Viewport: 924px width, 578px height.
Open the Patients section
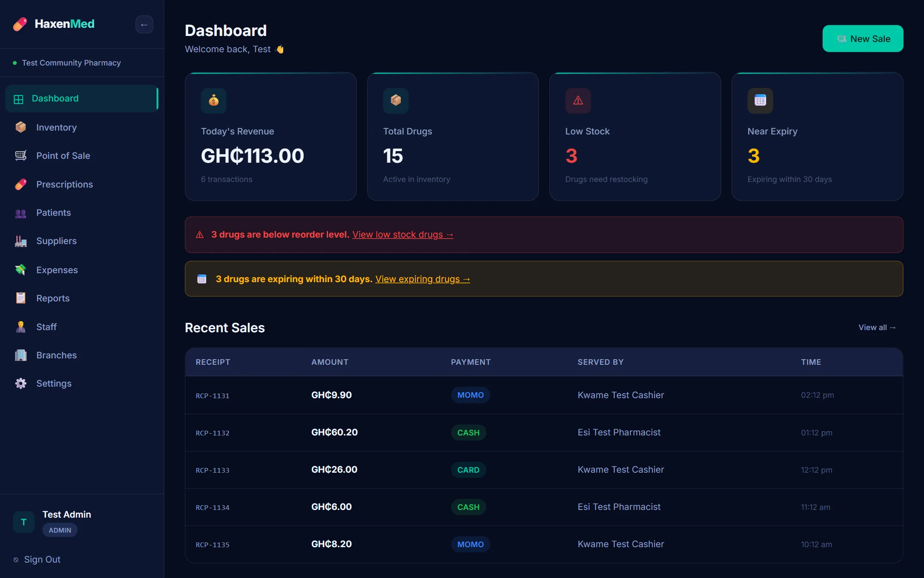coord(82,213)
